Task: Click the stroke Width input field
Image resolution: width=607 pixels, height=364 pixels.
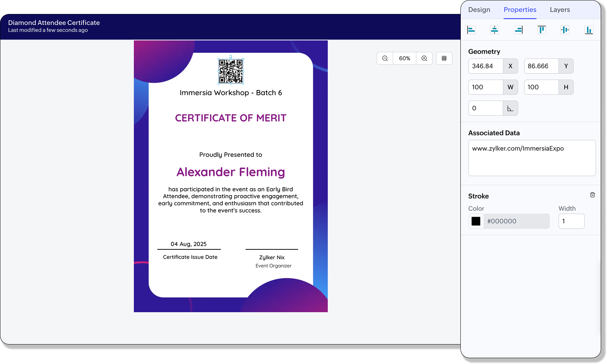Action: click(x=571, y=221)
